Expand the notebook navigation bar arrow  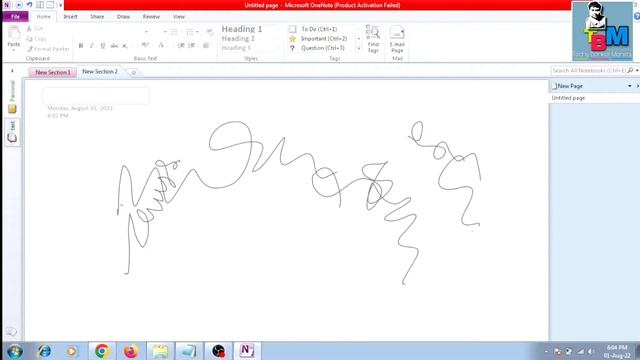pos(12,71)
